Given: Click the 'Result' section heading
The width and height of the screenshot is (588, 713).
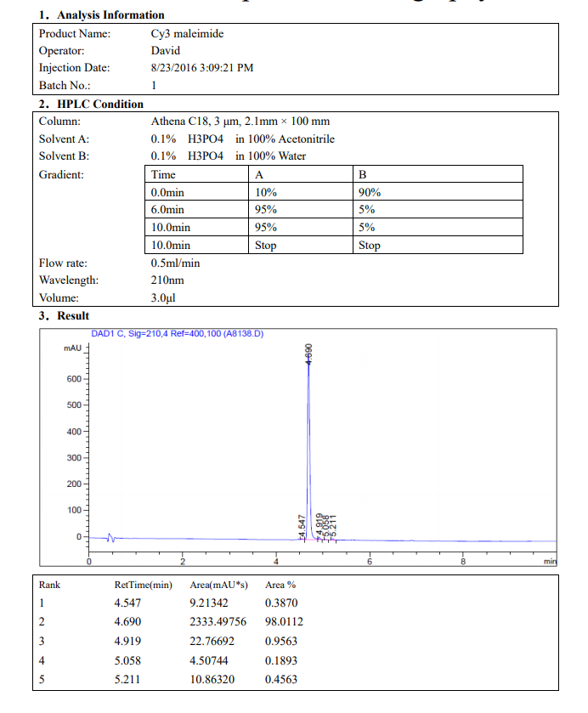Looking at the screenshot, I should pos(73,316).
